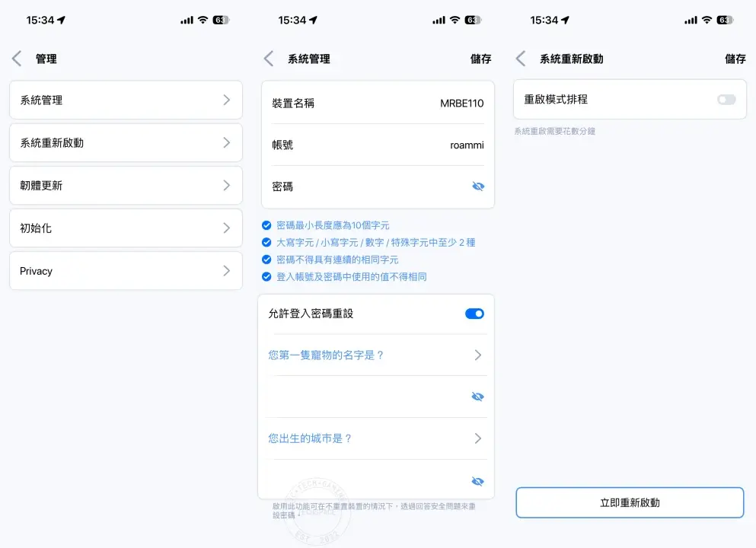Open 系統重新啟動 menu entry

(x=126, y=142)
